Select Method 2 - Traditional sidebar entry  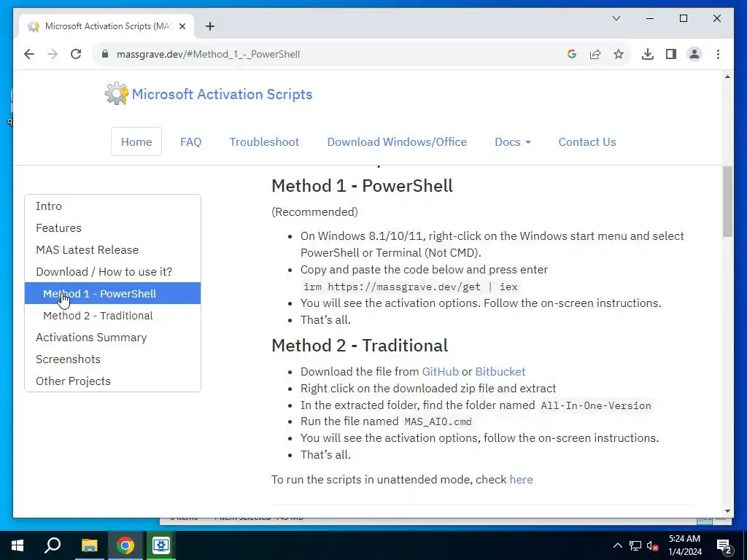point(112,315)
